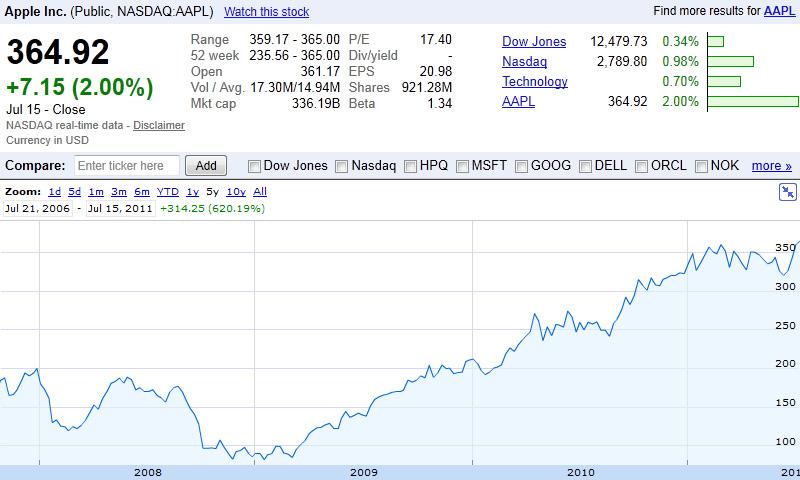Click the Add ticker button

click(x=206, y=166)
